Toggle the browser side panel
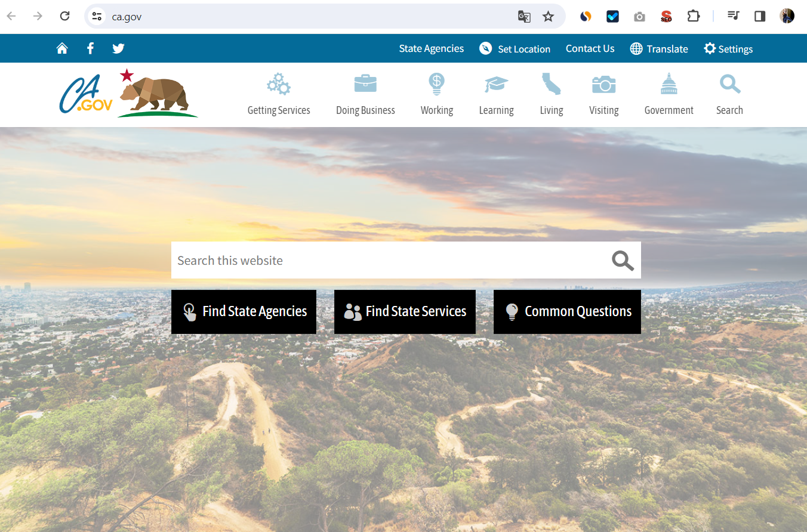 tap(760, 16)
